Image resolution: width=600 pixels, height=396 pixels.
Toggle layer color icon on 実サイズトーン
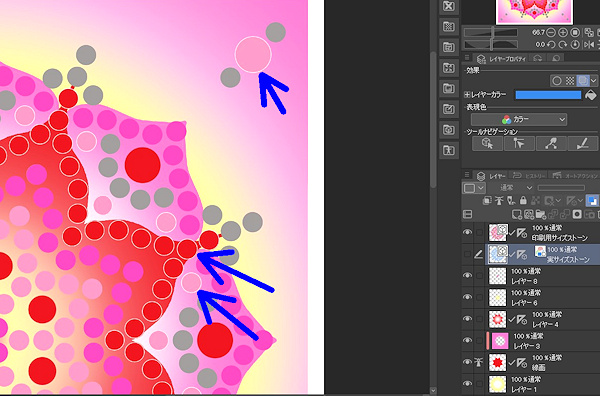tap(540, 252)
